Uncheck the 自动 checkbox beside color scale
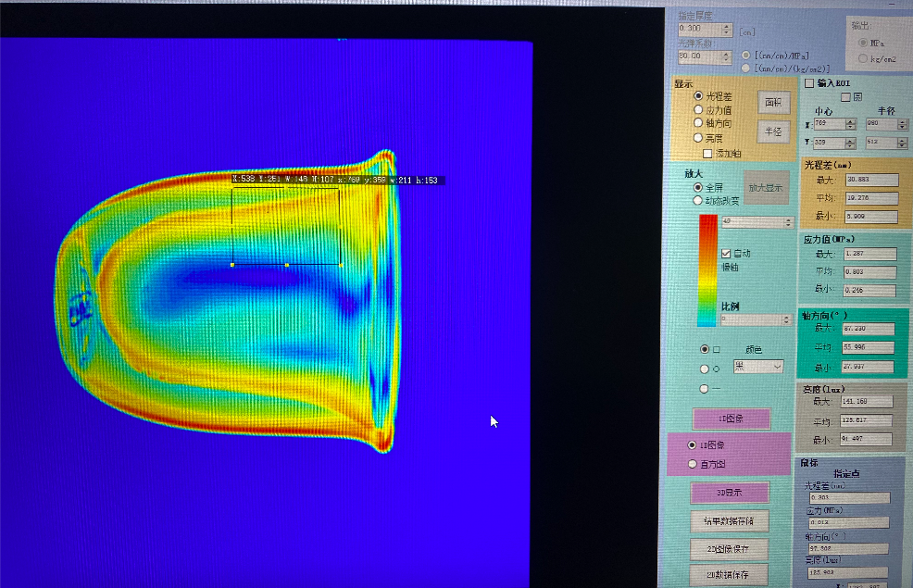The width and height of the screenshot is (913, 588). [726, 253]
